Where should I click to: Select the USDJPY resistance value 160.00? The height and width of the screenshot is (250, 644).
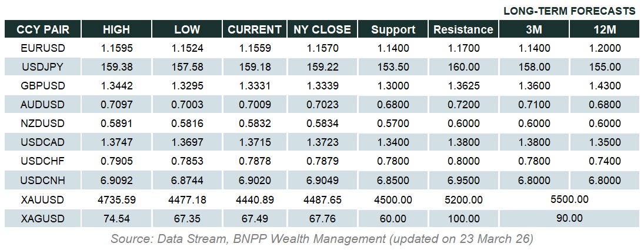463,67
